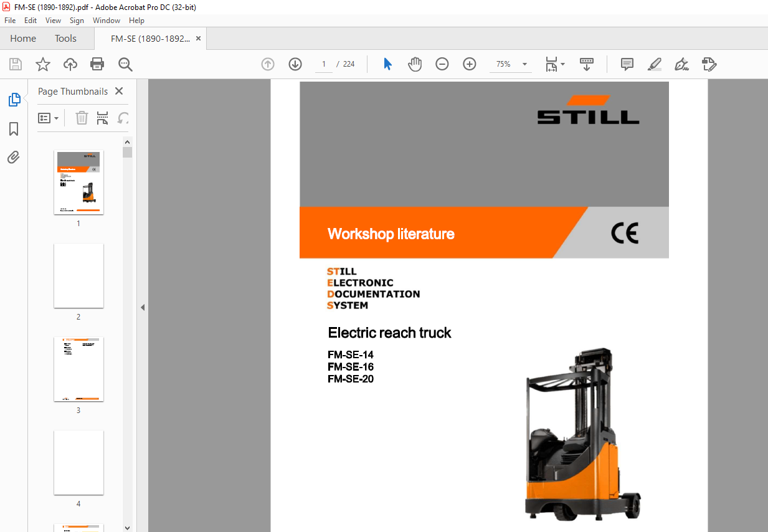Screen dimensions: 768x532
Task: Click the rotate pages icon in thumbnails panel
Action: click(x=123, y=118)
